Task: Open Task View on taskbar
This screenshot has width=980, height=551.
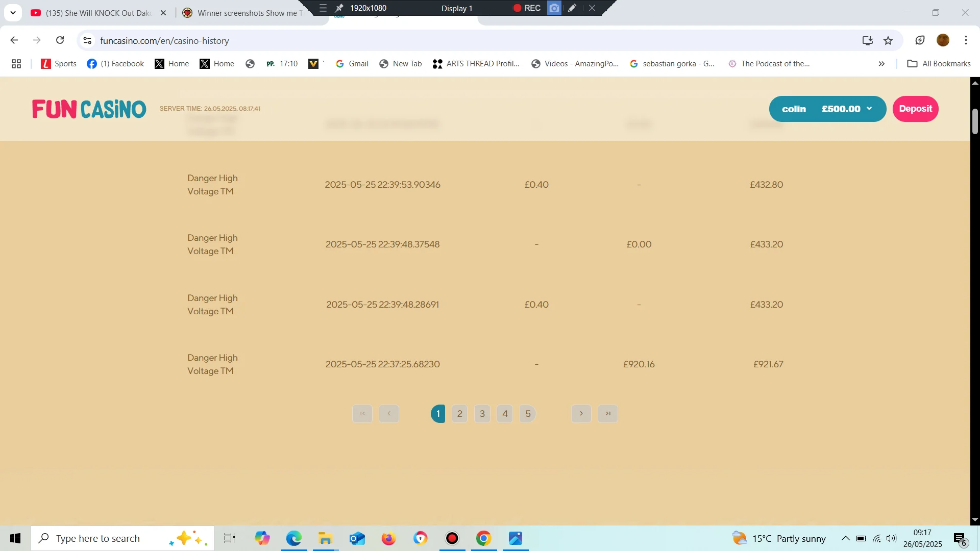Action: pyautogui.click(x=230, y=538)
